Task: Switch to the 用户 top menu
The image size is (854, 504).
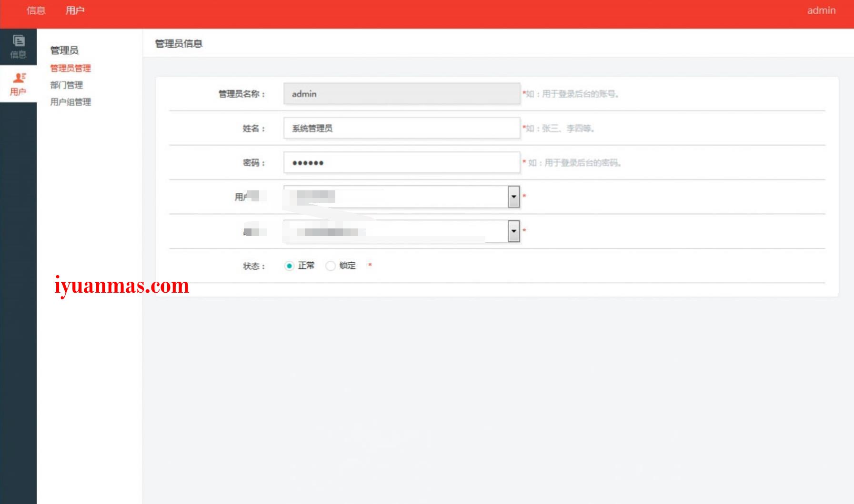Action: coord(75,10)
